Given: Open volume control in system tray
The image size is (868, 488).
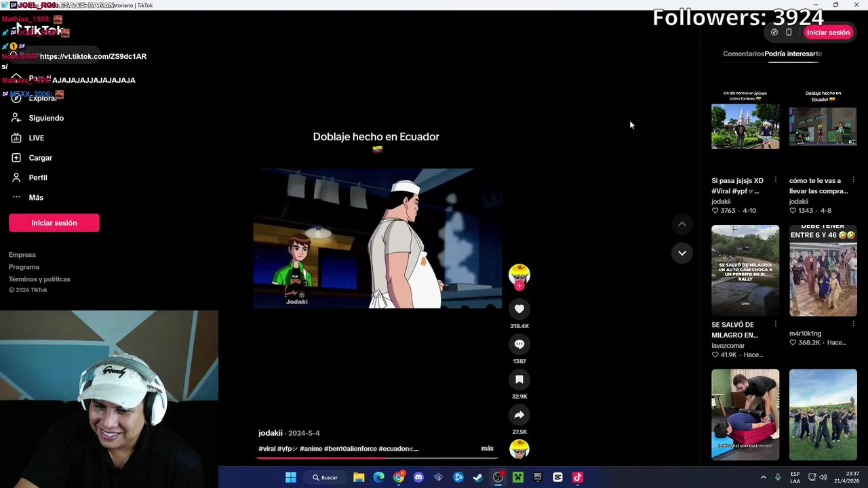Looking at the screenshot, I should pos(823,477).
